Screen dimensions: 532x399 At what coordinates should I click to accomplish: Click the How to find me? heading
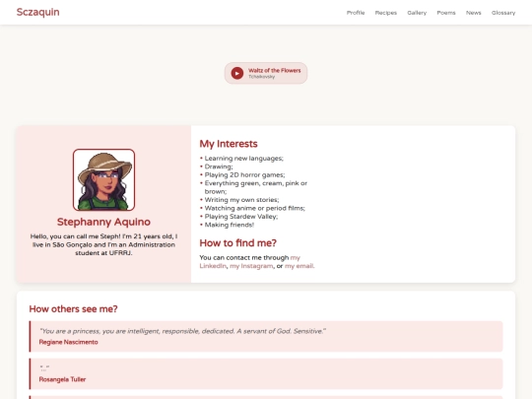tap(237, 243)
